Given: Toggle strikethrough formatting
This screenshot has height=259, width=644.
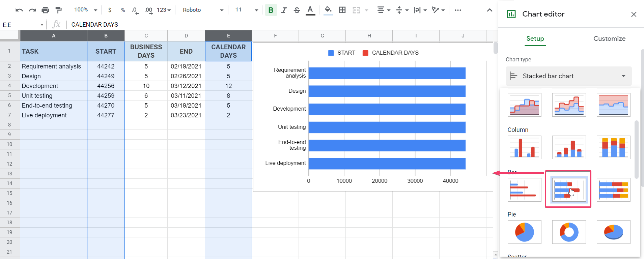Looking at the screenshot, I should point(297,10).
